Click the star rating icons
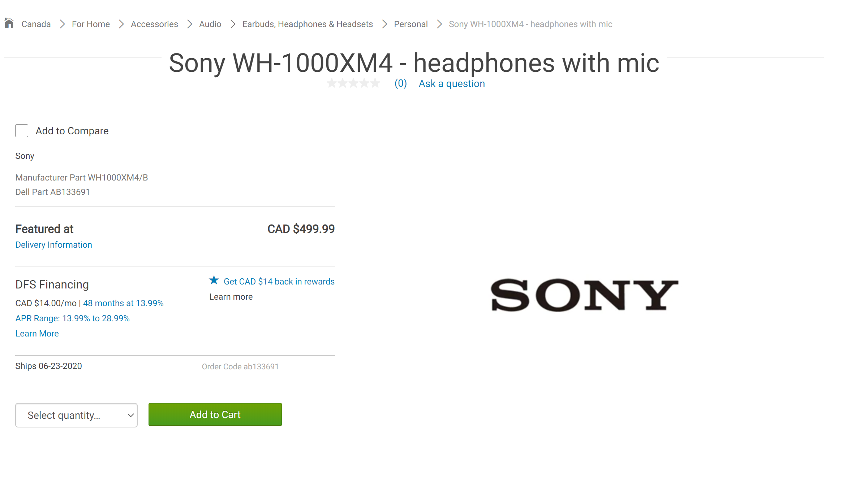 point(353,83)
